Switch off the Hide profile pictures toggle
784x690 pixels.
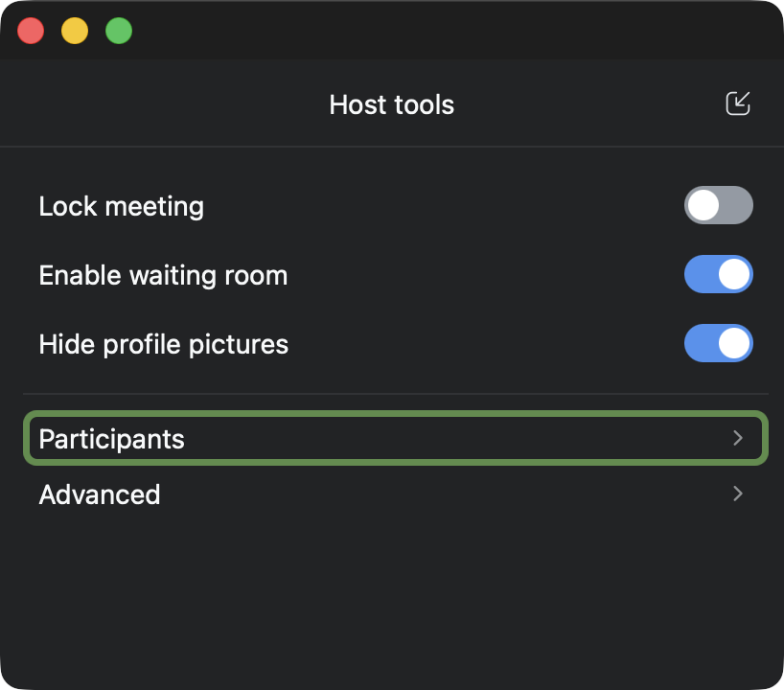tap(718, 344)
